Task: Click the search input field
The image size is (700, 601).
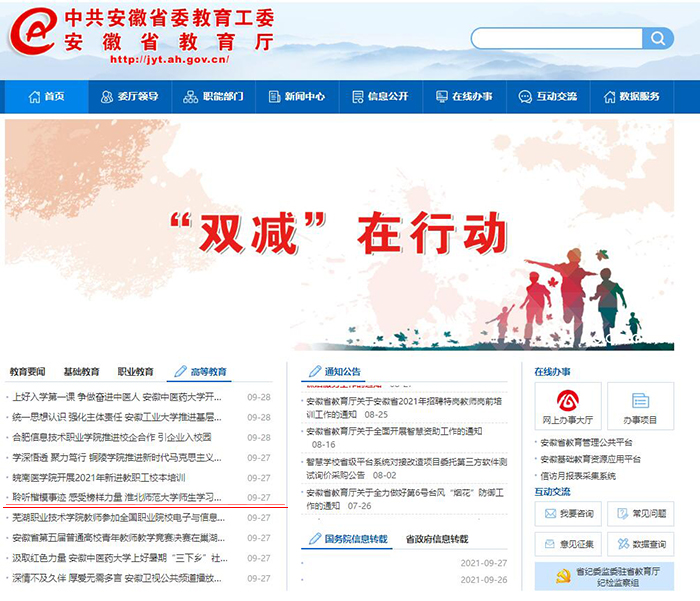Action: pos(555,38)
